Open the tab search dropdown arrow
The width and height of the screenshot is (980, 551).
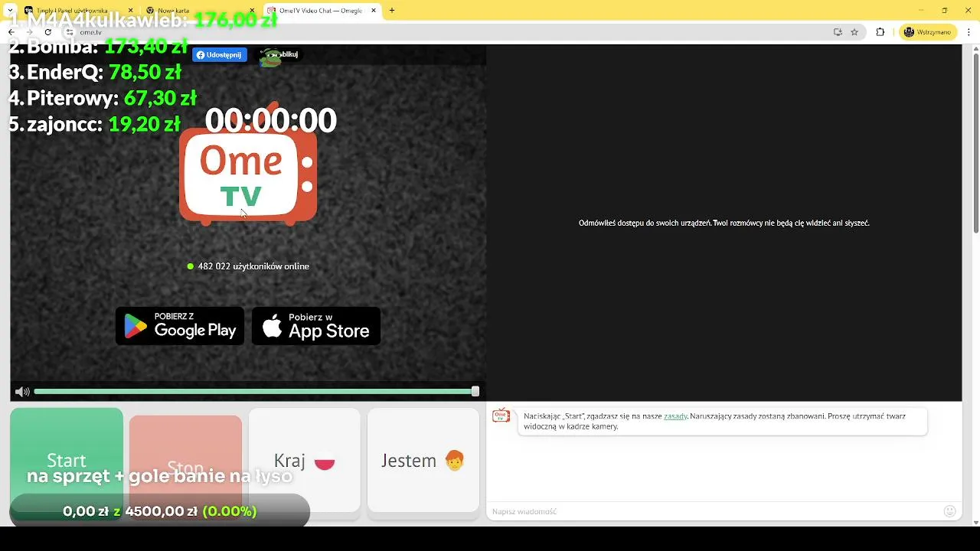click(x=10, y=11)
